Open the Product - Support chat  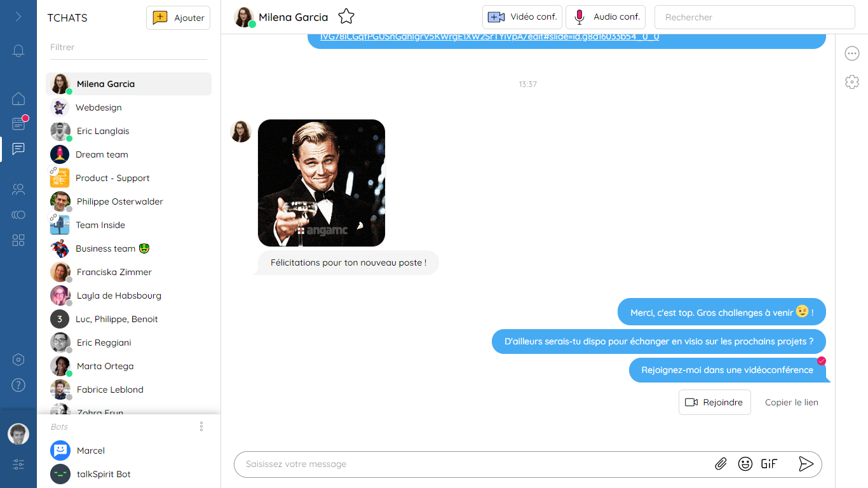[128, 178]
